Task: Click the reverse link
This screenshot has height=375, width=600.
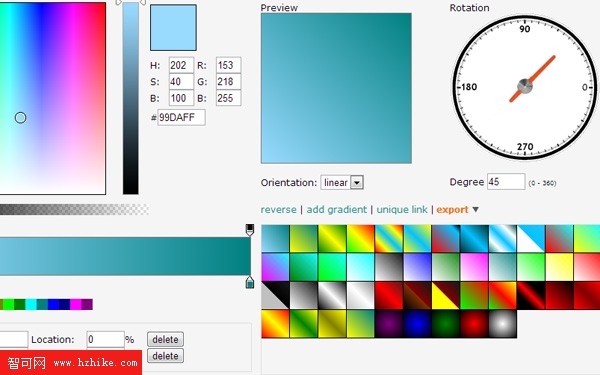Action: pyautogui.click(x=278, y=210)
